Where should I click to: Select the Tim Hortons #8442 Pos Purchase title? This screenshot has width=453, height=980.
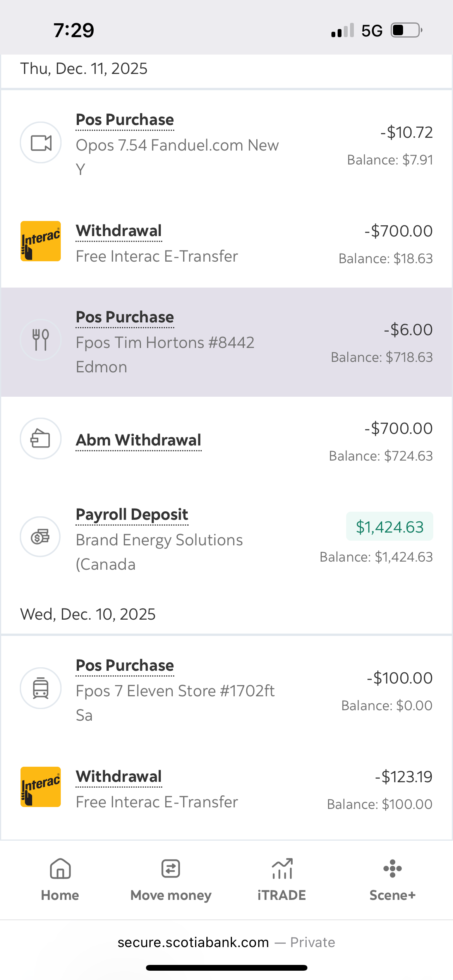pos(125,317)
